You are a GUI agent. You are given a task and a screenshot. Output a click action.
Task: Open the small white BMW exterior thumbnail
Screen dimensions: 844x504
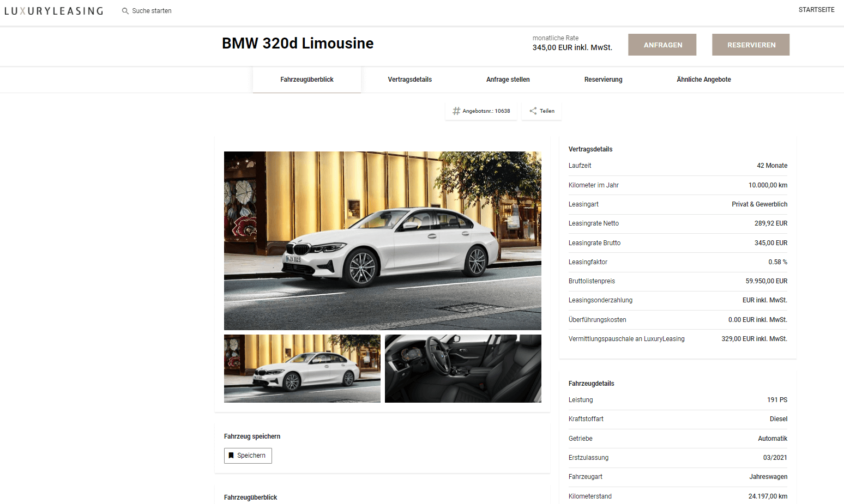pos(302,369)
